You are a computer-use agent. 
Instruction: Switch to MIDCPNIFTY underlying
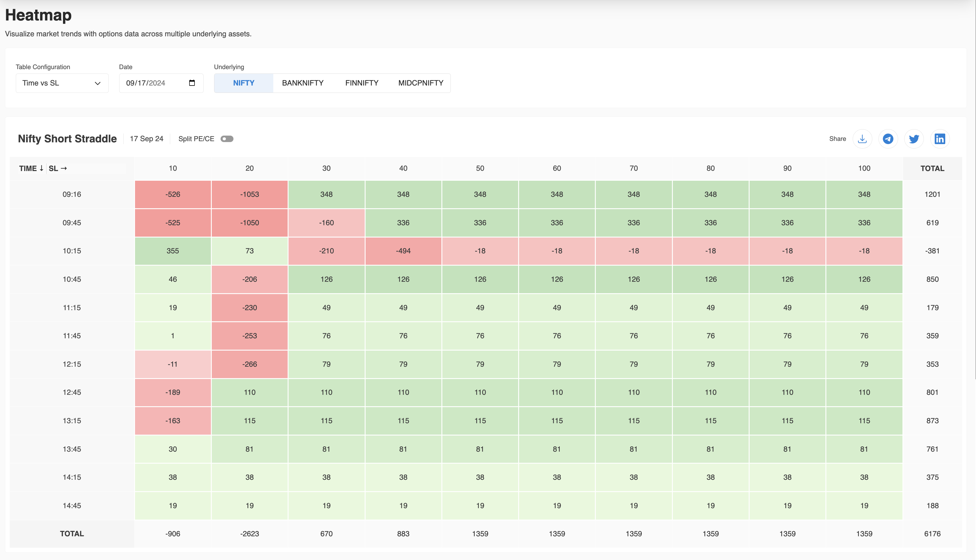coord(421,83)
